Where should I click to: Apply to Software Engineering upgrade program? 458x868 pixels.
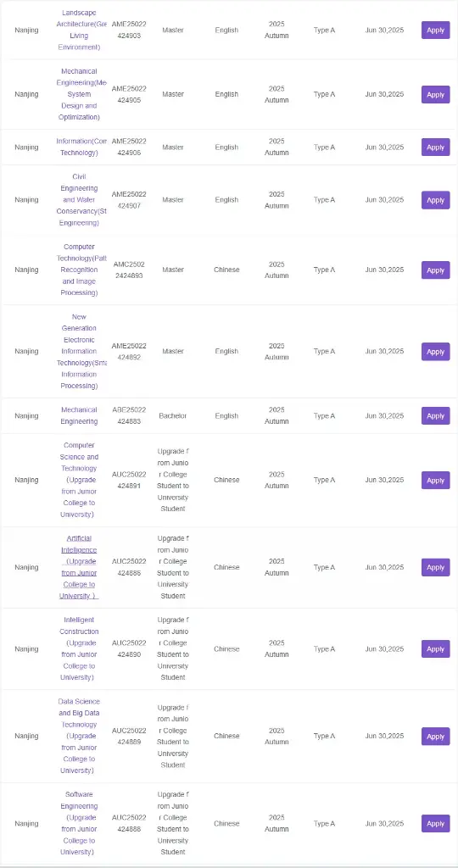[x=435, y=823]
